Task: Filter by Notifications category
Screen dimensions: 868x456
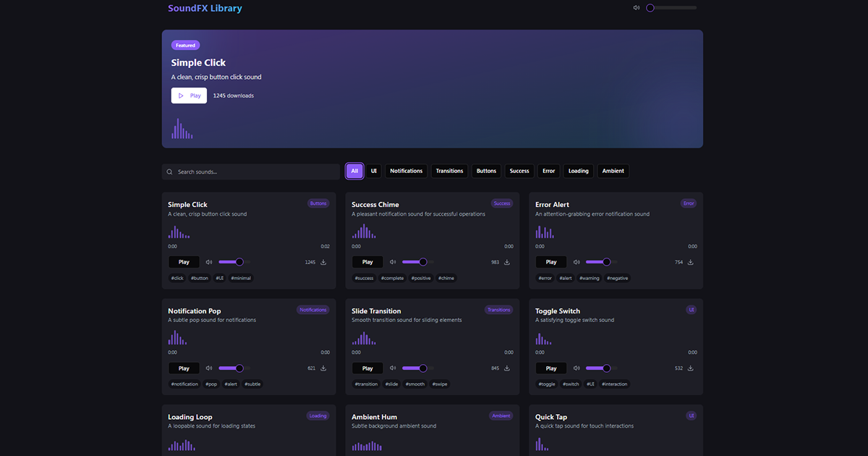Action: (x=407, y=171)
